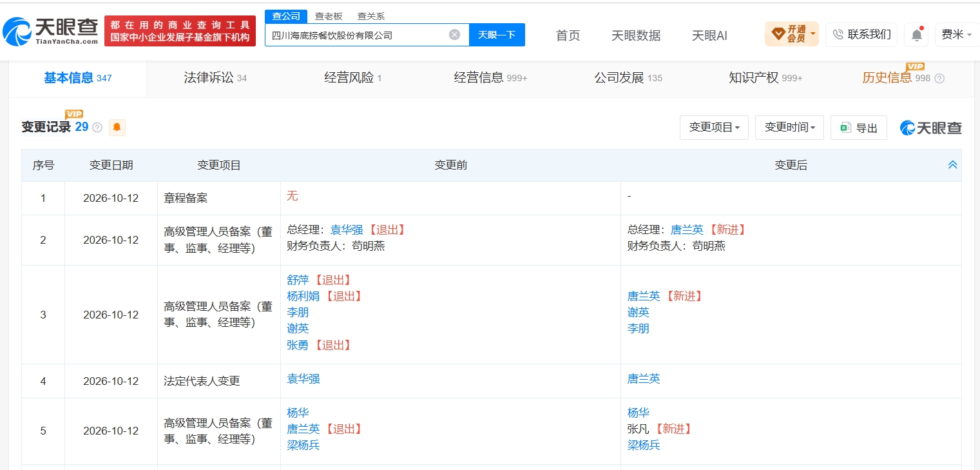Open the 开通会员 membership dropdown

791,34
